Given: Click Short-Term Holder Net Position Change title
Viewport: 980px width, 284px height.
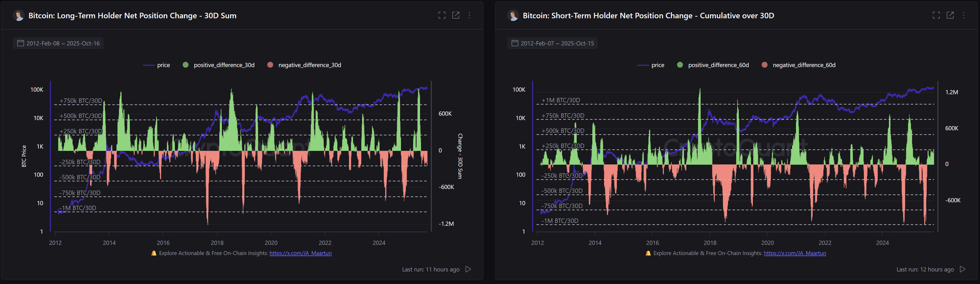Looking at the screenshot, I should pyautogui.click(x=648, y=16).
